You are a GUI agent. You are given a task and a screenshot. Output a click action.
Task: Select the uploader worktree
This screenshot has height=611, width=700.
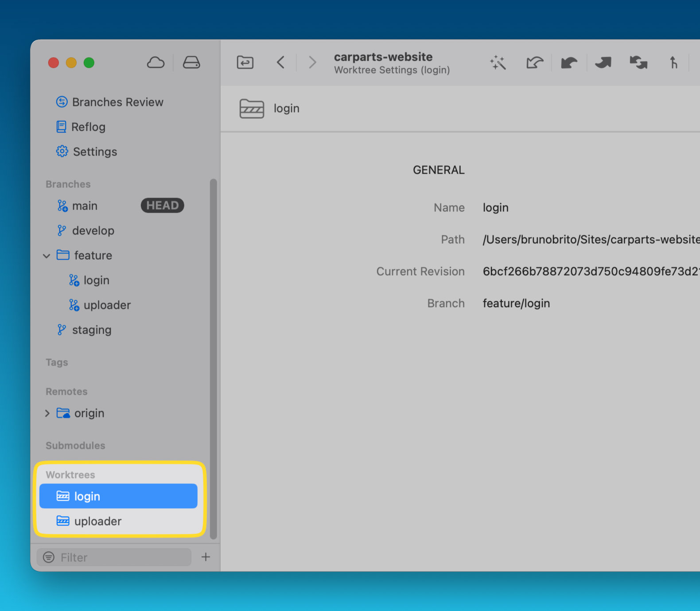pos(98,521)
